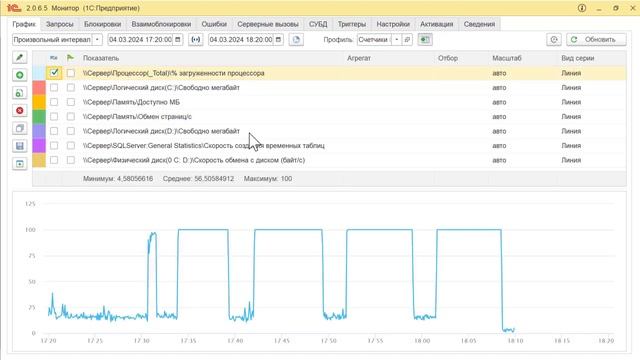640x360 pixels.
Task: Click the Вид серии column header
Action: pyautogui.click(x=578, y=58)
